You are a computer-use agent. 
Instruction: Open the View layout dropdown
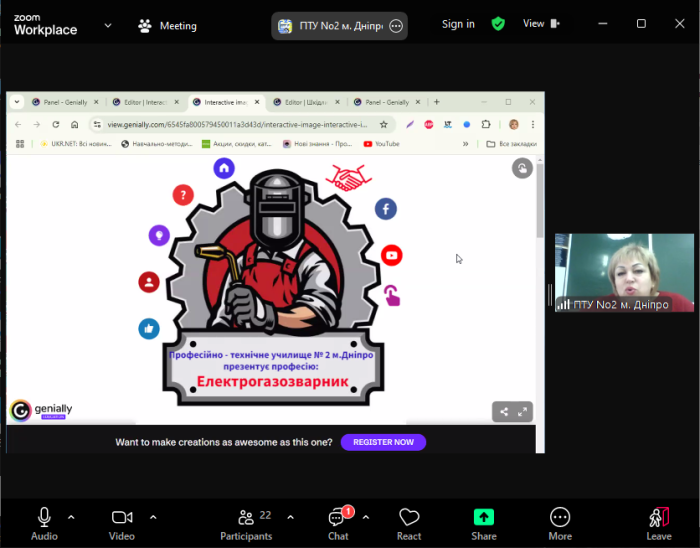coord(541,24)
